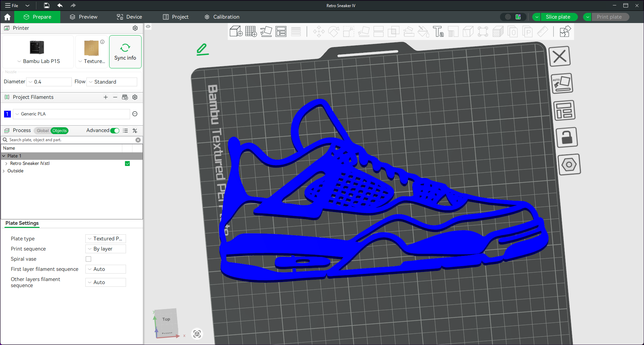Screen dimensions: 644x345
Task: Open plate settings hexagon icon
Action: [569, 165]
